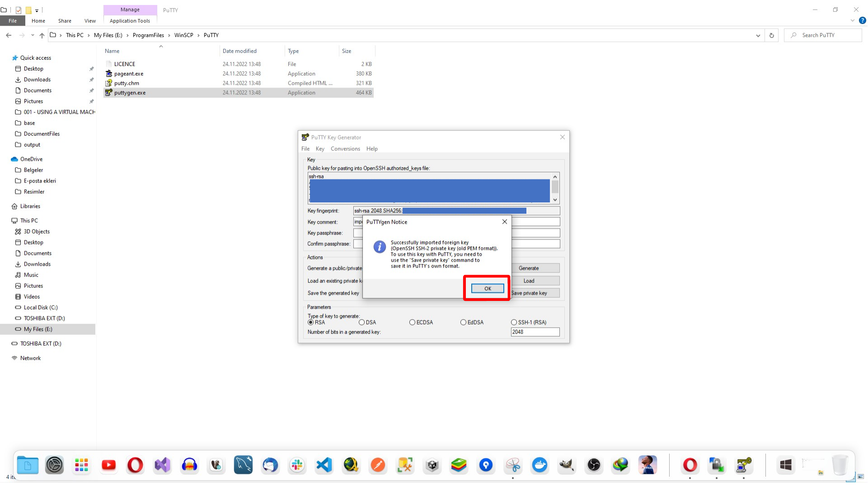Launch Unity cube dock icon

pos(432,465)
